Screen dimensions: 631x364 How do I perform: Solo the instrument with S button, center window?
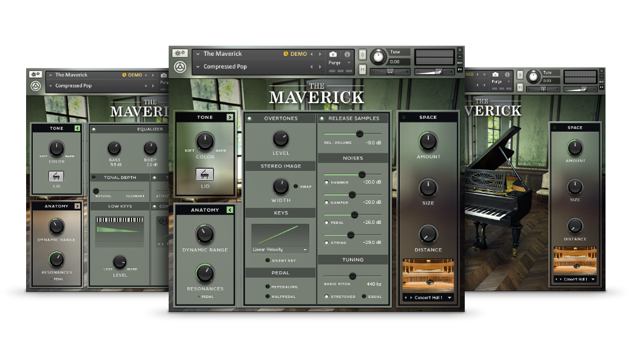[362, 55]
